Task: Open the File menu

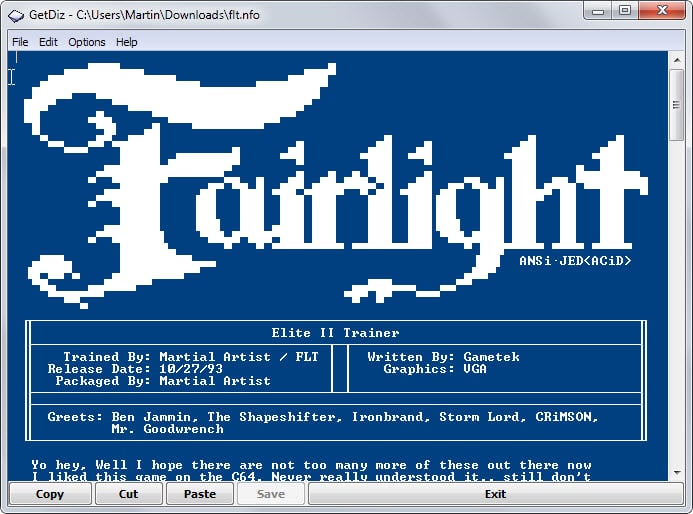Action: (20, 42)
